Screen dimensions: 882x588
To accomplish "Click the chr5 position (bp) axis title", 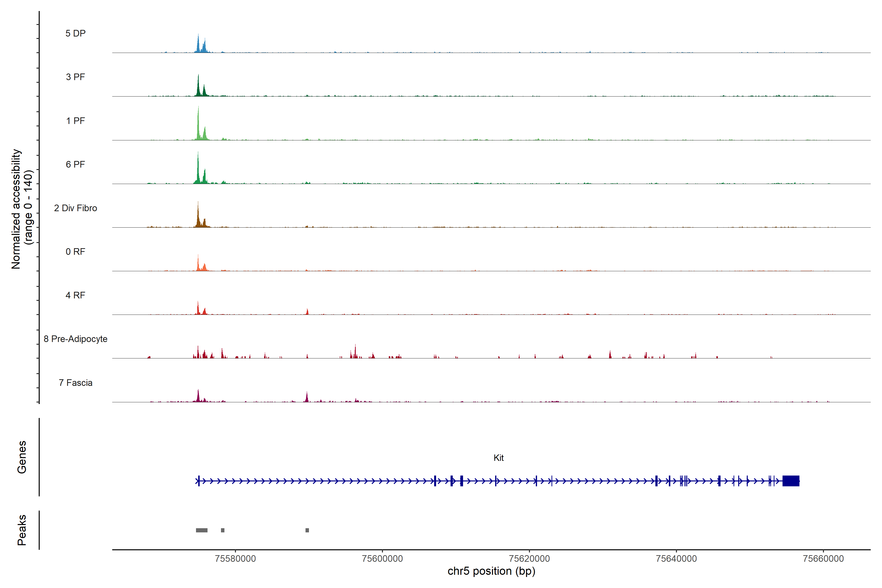I will (x=491, y=571).
